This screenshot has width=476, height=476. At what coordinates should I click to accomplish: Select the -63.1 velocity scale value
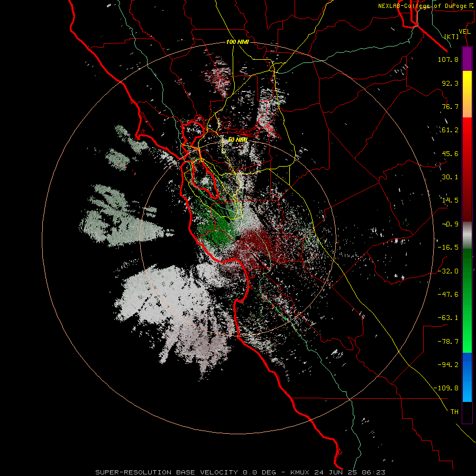click(448, 318)
